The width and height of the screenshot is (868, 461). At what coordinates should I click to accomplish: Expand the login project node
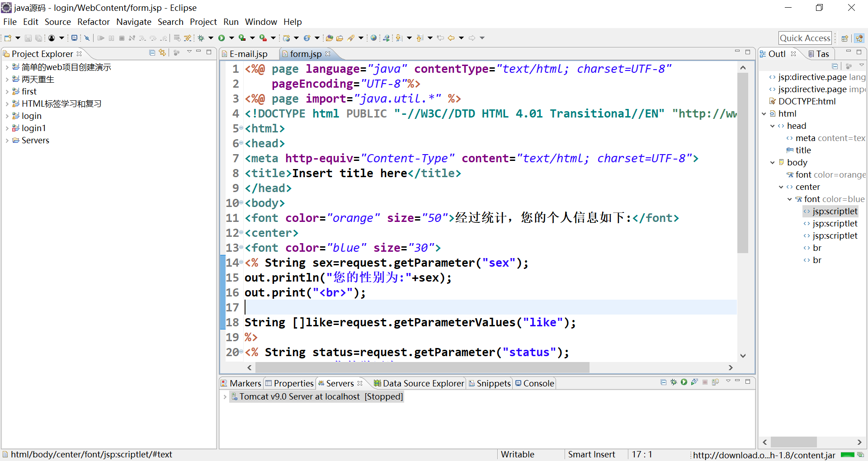[x=7, y=116]
